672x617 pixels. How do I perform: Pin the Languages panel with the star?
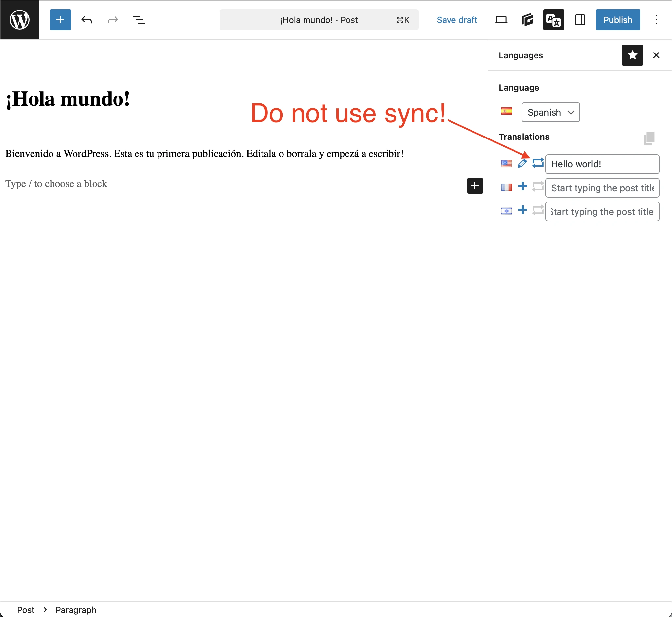click(x=632, y=55)
